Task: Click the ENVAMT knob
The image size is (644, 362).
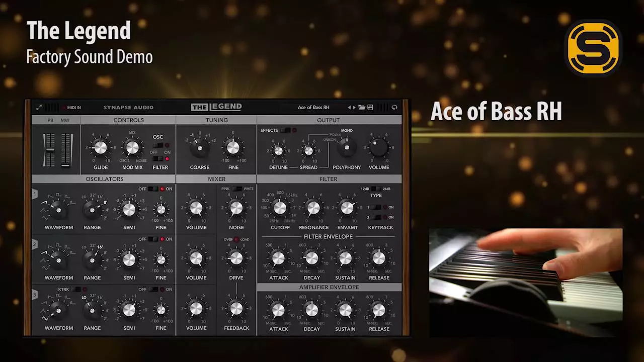Action: coord(347,208)
